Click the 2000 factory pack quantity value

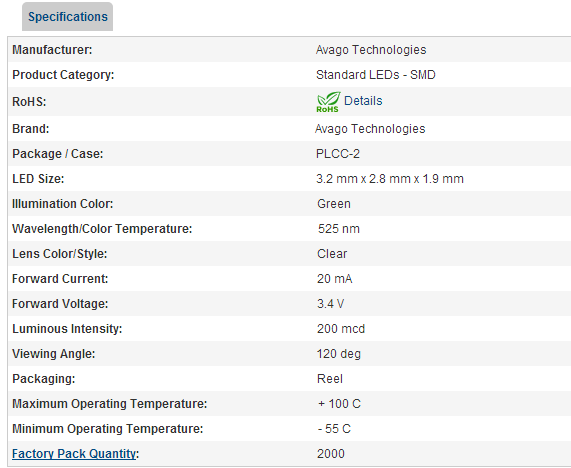(331, 454)
